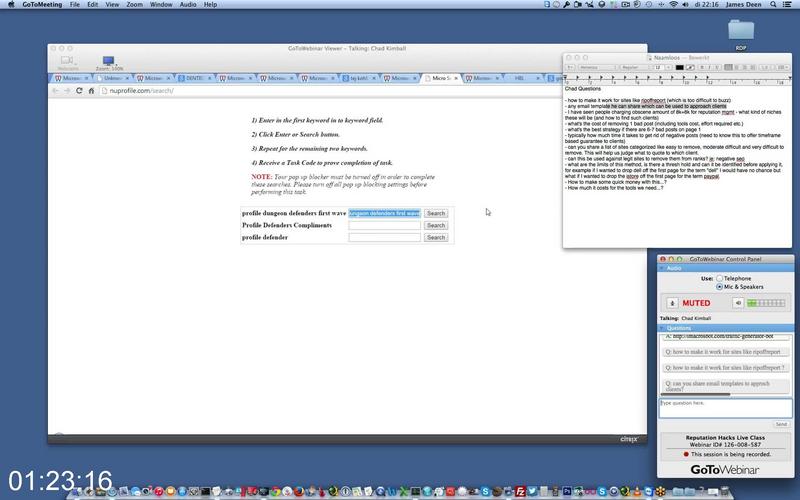This screenshot has height=500, width=800.
Task: Open Spotlight search in the menu bar
Action: click(773, 4)
